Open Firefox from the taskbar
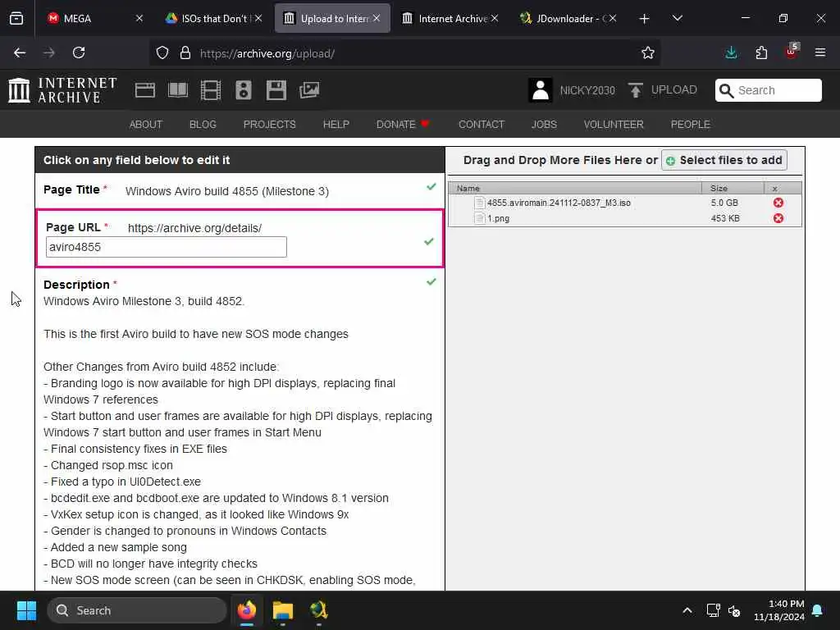This screenshot has width=840, height=630. coord(247,610)
